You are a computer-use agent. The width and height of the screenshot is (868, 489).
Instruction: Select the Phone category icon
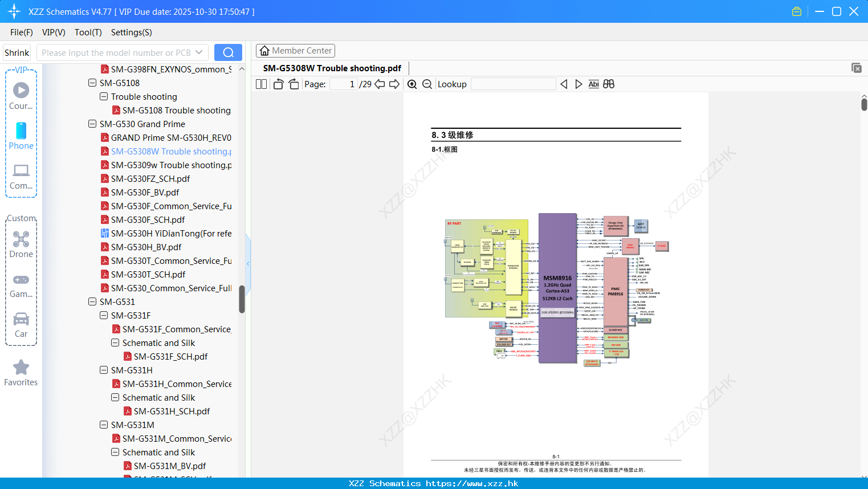(21, 136)
